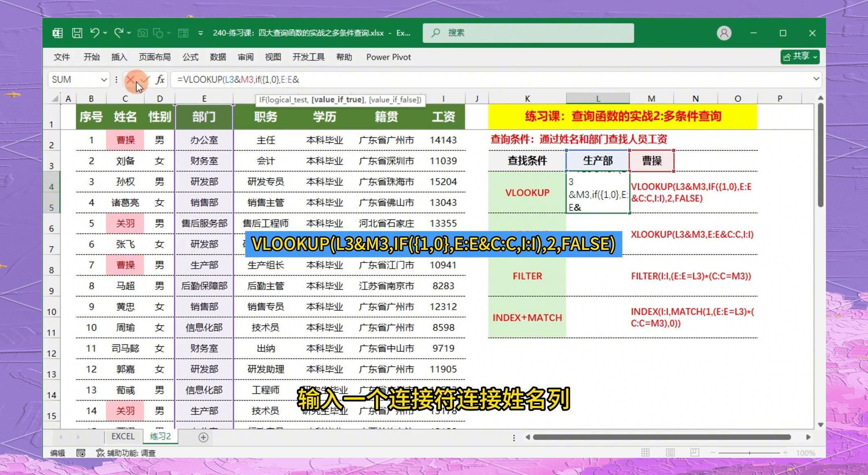Click the zoom level 100% indicator

[806, 453]
